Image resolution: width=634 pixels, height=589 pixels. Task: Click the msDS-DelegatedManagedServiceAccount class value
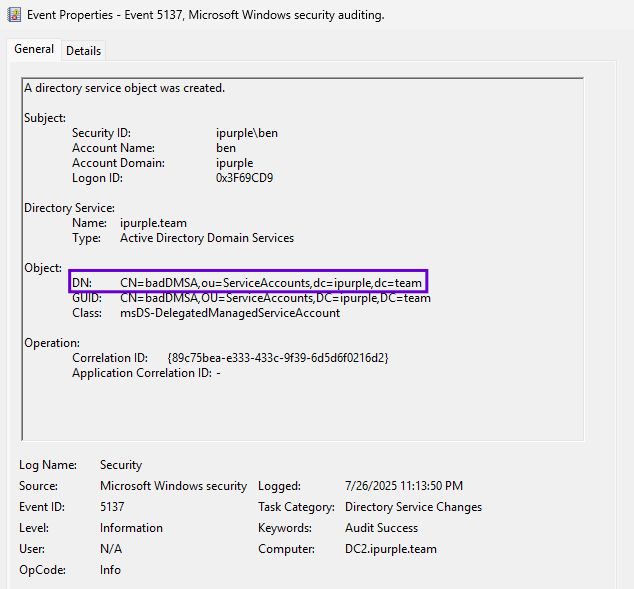click(x=229, y=313)
